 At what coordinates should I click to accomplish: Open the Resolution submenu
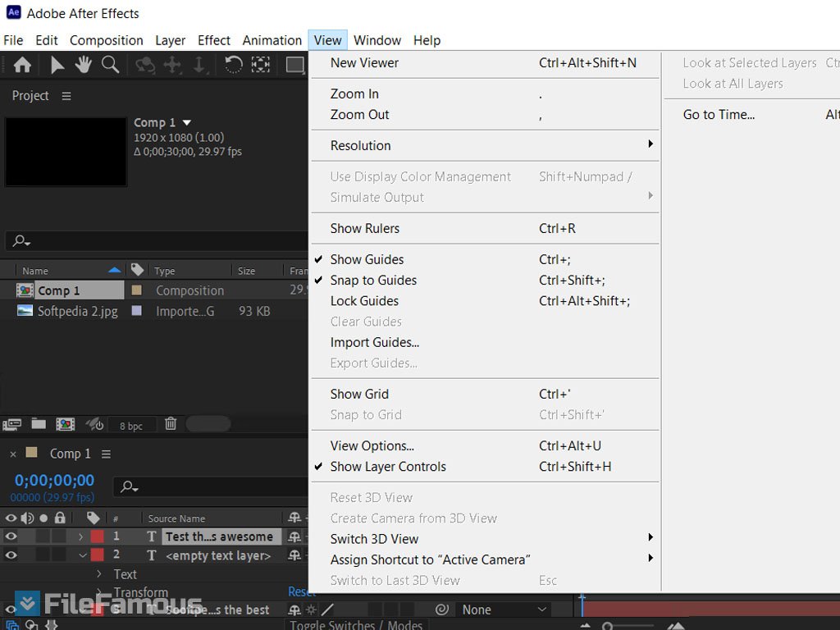(x=485, y=146)
